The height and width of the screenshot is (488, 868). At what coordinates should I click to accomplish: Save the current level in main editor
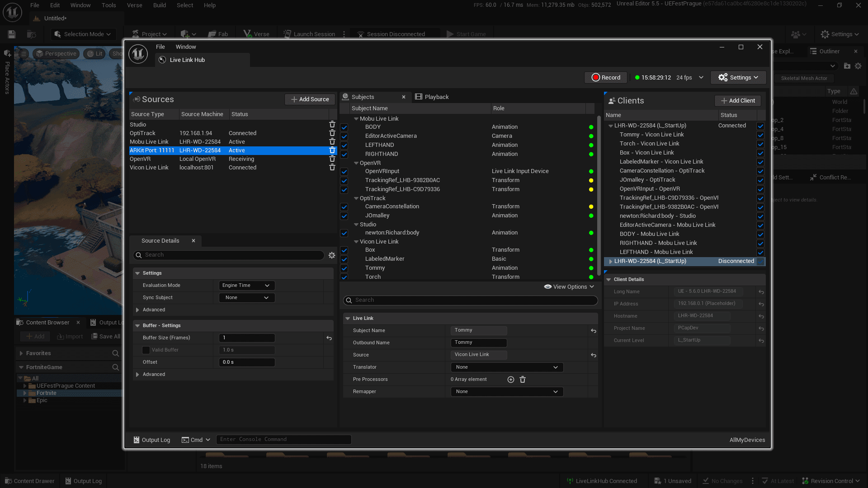(x=12, y=34)
